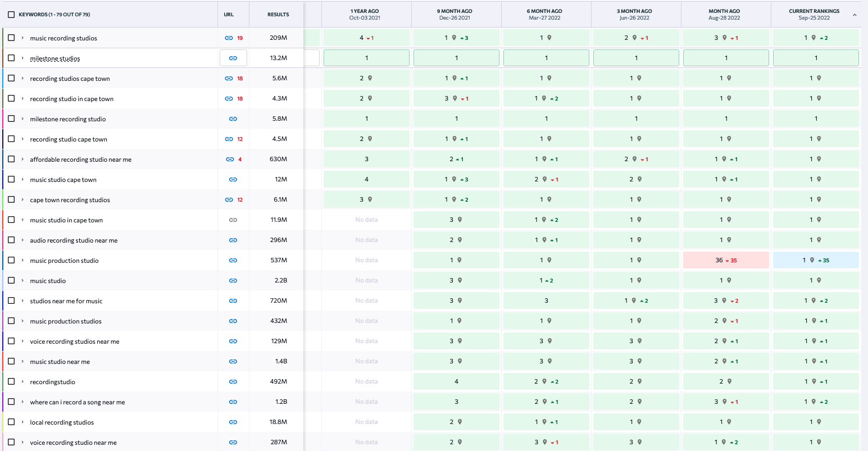Viewport: 868px width, 451px height.
Task: Toggle the select-all keywords checkbox in header
Action: [x=11, y=15]
